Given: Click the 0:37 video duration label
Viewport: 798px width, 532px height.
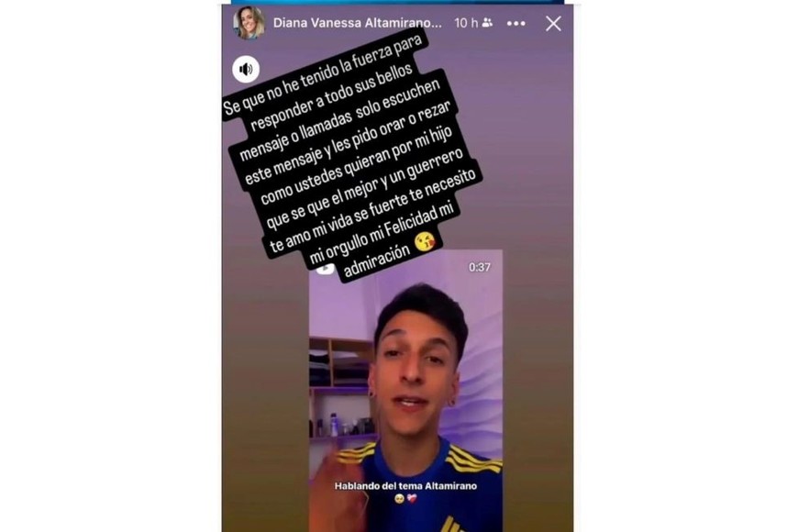Looking at the screenshot, I should click(480, 267).
